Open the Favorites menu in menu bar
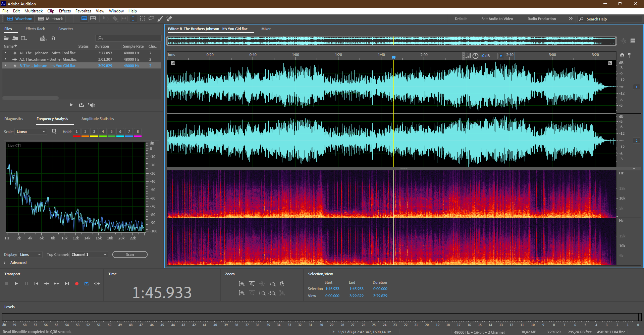This screenshot has width=644, height=335. click(83, 11)
